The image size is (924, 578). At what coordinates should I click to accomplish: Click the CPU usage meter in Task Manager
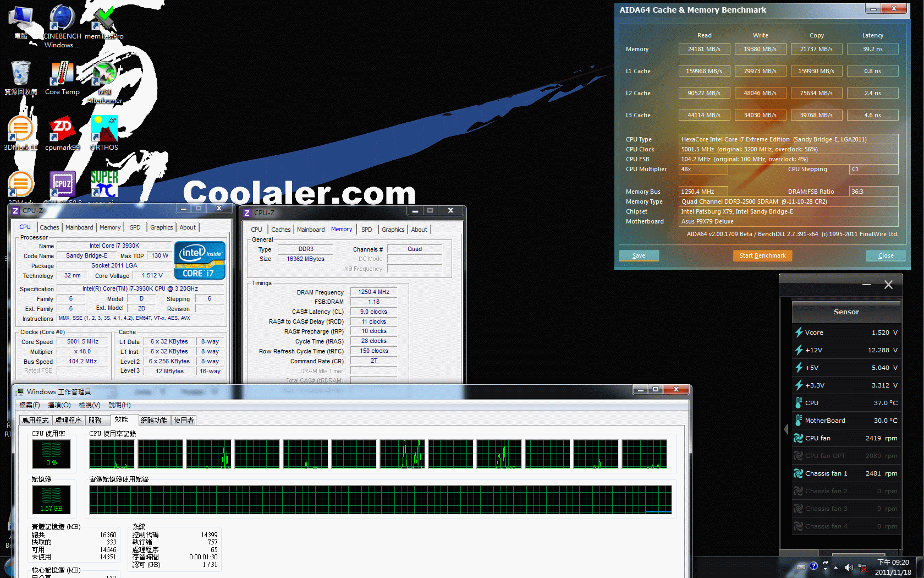click(52, 454)
